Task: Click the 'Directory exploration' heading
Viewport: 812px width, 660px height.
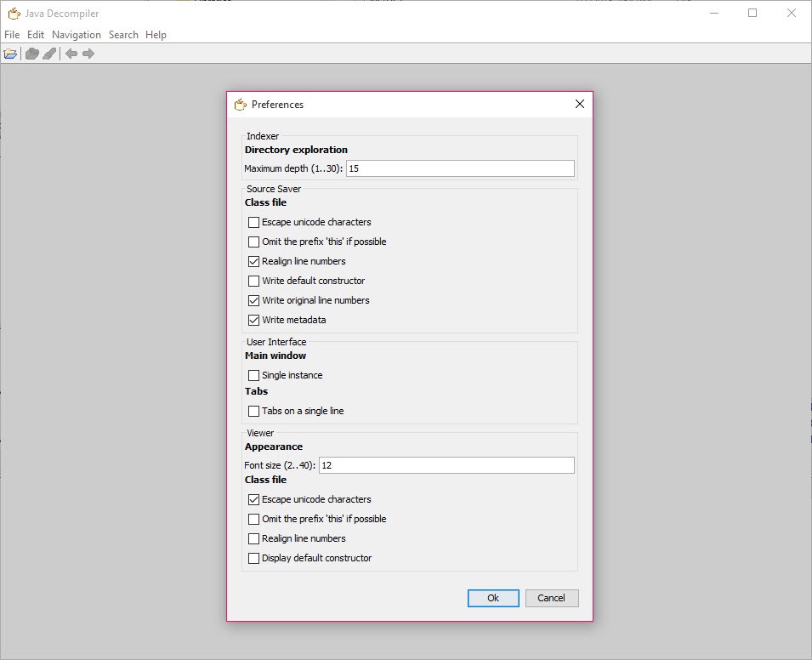Action: pyautogui.click(x=296, y=150)
